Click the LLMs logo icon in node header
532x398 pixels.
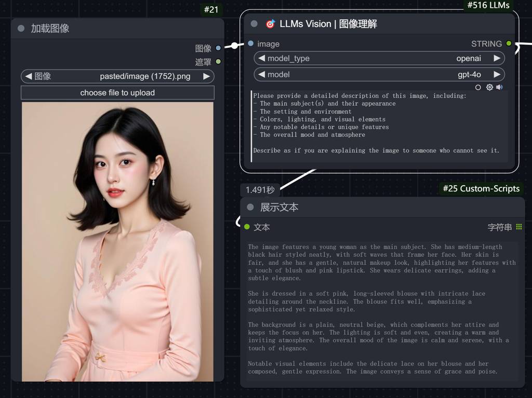270,23
